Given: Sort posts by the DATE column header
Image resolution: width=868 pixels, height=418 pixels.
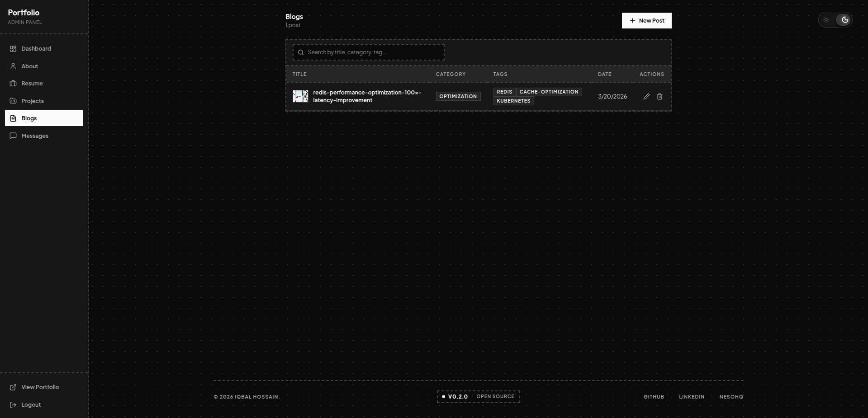Looking at the screenshot, I should (x=604, y=74).
